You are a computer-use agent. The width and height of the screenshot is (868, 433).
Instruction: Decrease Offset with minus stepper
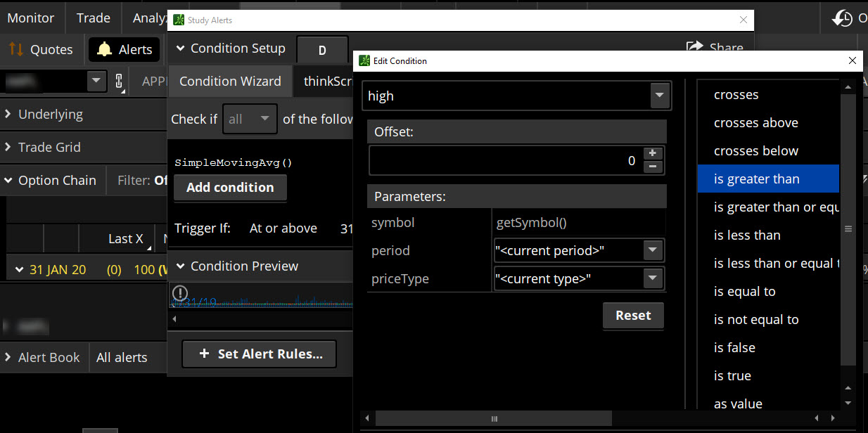pyautogui.click(x=653, y=167)
